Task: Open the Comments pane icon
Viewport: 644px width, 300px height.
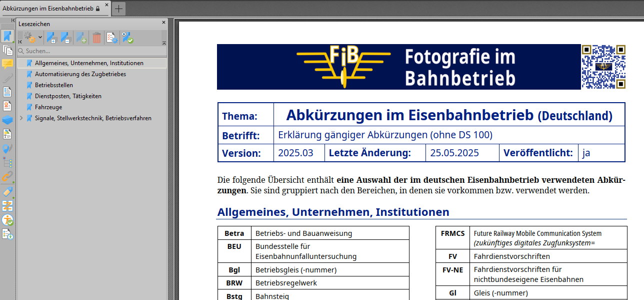Action: coord(7,64)
